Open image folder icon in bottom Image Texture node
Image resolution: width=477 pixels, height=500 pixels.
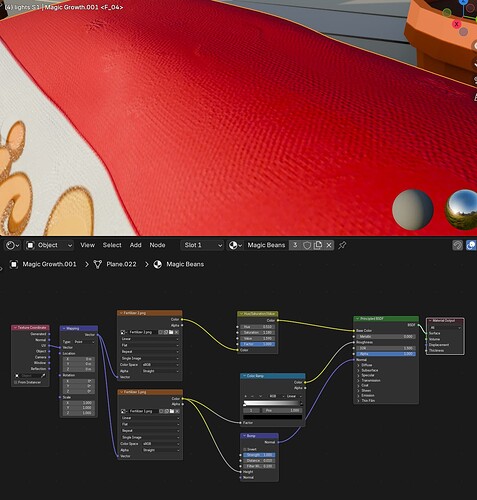click(x=171, y=411)
